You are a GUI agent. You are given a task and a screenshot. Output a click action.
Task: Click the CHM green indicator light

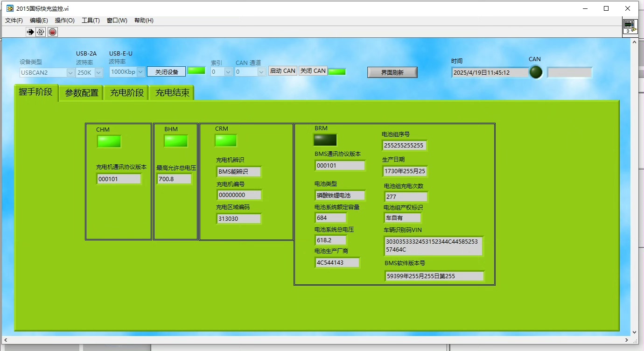(109, 141)
